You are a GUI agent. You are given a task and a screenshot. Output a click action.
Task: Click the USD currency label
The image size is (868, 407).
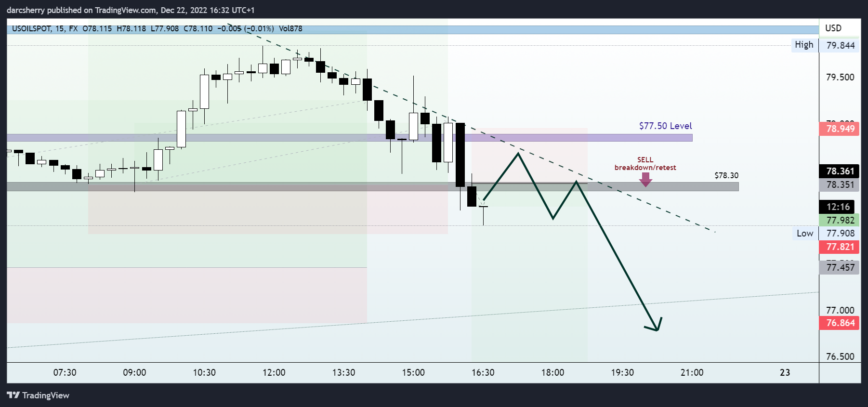833,28
